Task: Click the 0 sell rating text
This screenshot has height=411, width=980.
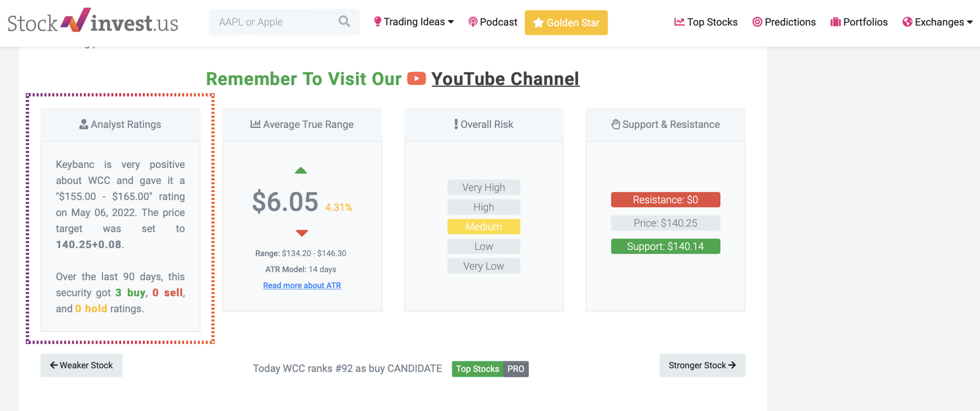Action: coord(168,293)
